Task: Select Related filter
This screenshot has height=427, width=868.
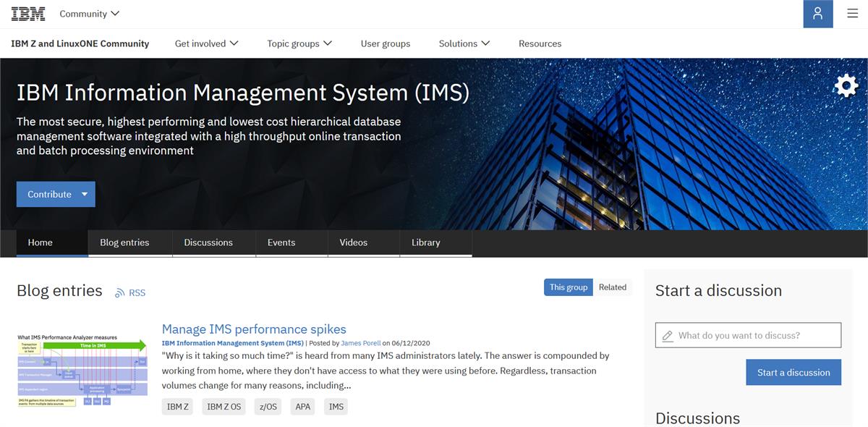Action: click(x=613, y=287)
